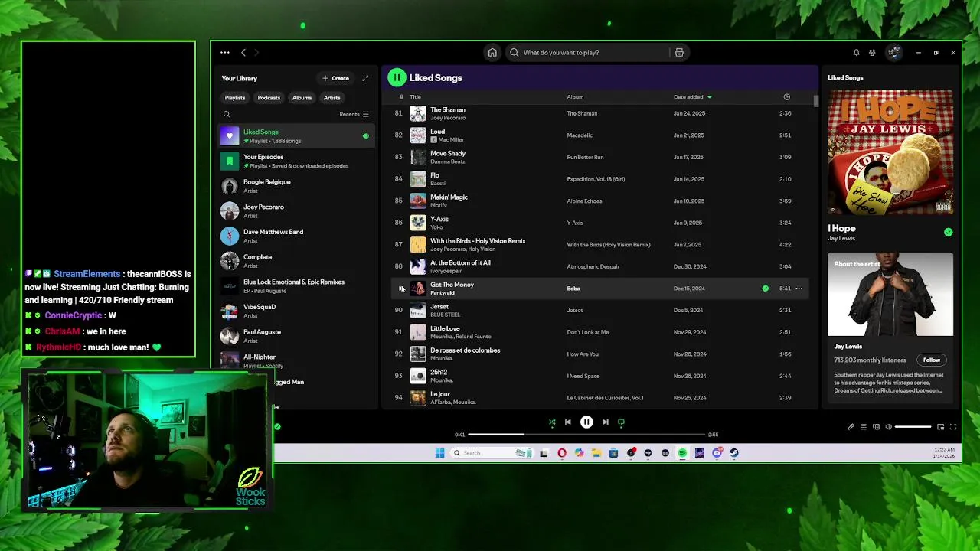Select the Artists filter chip

tap(332, 98)
